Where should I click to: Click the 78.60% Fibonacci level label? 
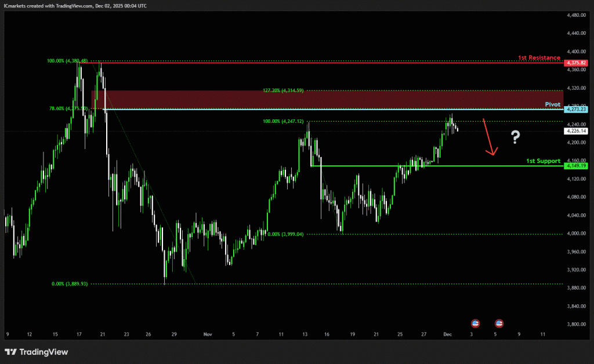68,108
